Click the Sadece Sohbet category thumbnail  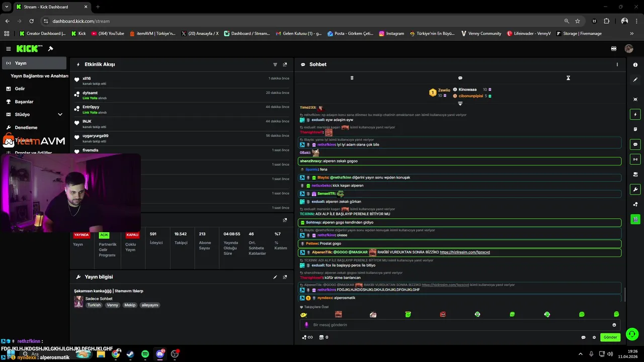click(x=78, y=302)
